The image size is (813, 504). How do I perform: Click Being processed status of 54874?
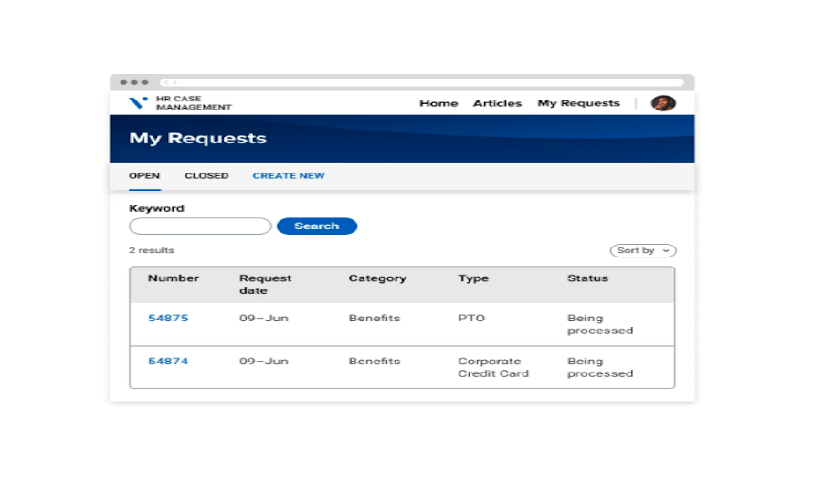[600, 367]
